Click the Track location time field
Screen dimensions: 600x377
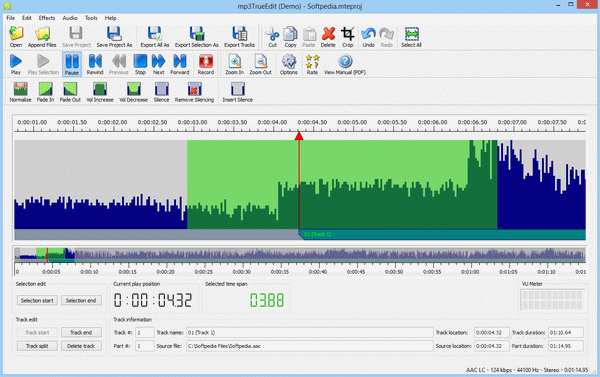492,332
